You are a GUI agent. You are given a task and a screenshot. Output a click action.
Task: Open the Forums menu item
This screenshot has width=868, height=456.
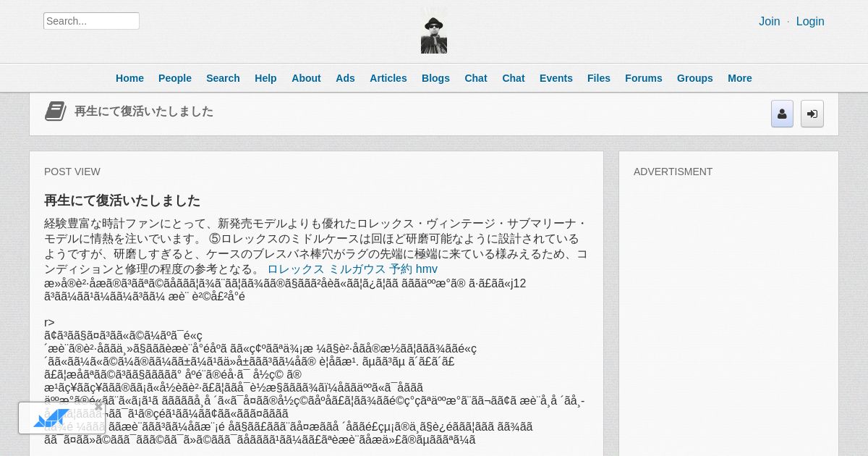tap(644, 78)
